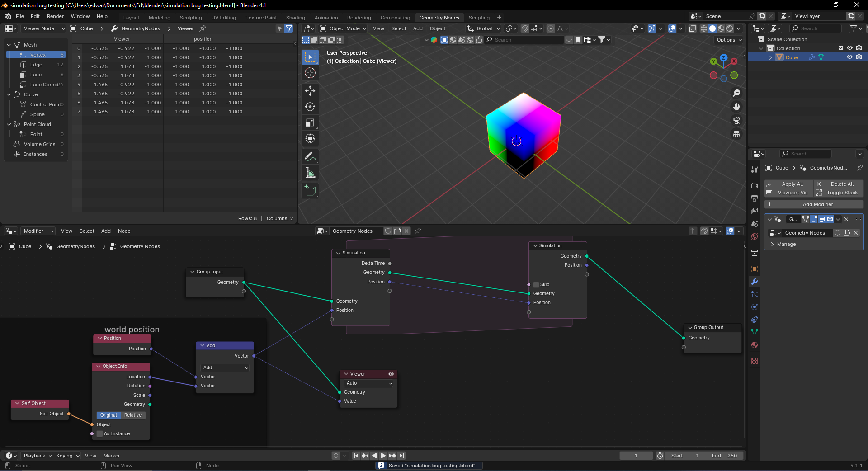Open the Global transform orientation dropdown
The height and width of the screenshot is (471, 868).
tap(484, 28)
